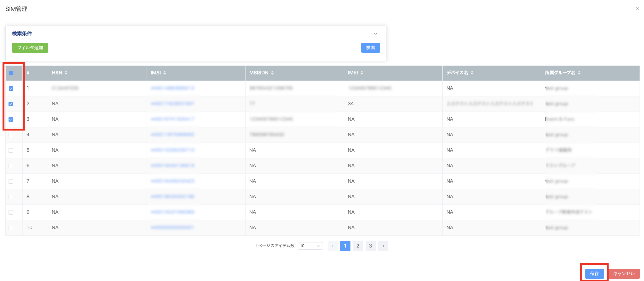Check the checkbox for row 9
The image size is (644, 281).
(x=11, y=212)
